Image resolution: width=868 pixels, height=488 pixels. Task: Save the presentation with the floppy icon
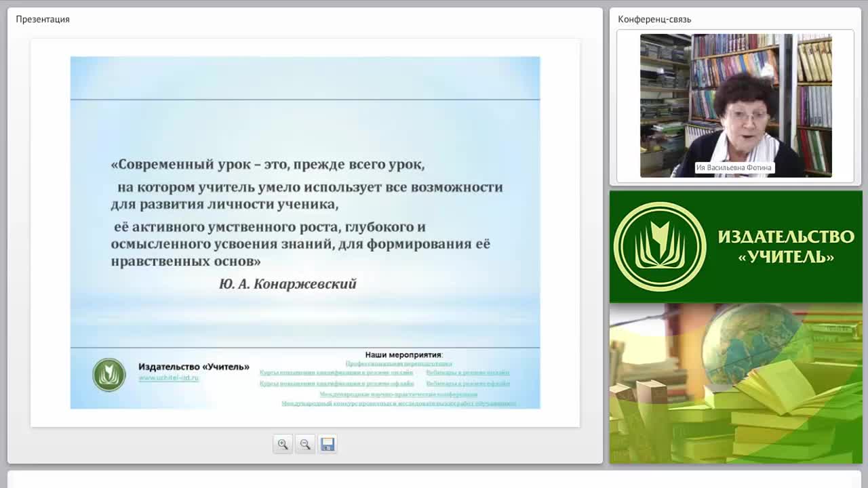click(x=328, y=444)
